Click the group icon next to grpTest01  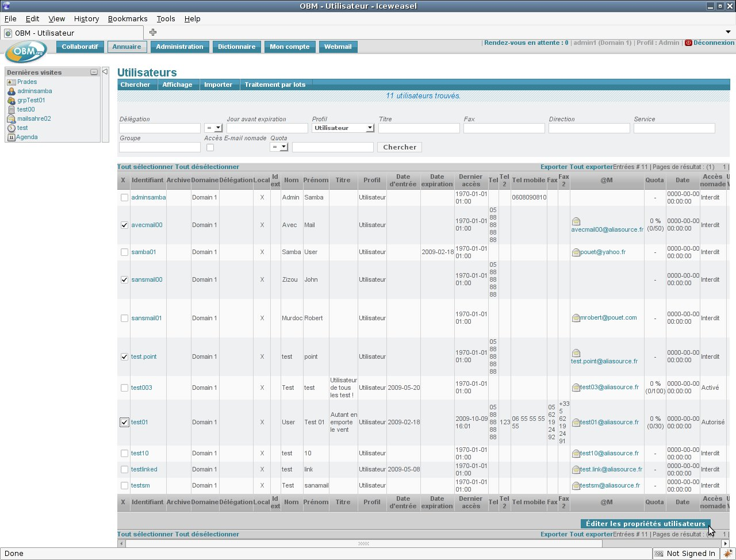point(11,101)
